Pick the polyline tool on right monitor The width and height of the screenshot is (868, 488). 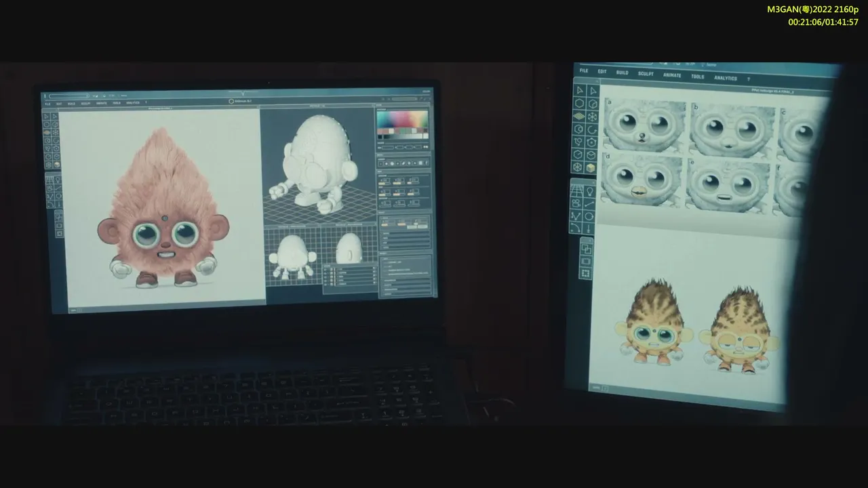[x=576, y=216]
